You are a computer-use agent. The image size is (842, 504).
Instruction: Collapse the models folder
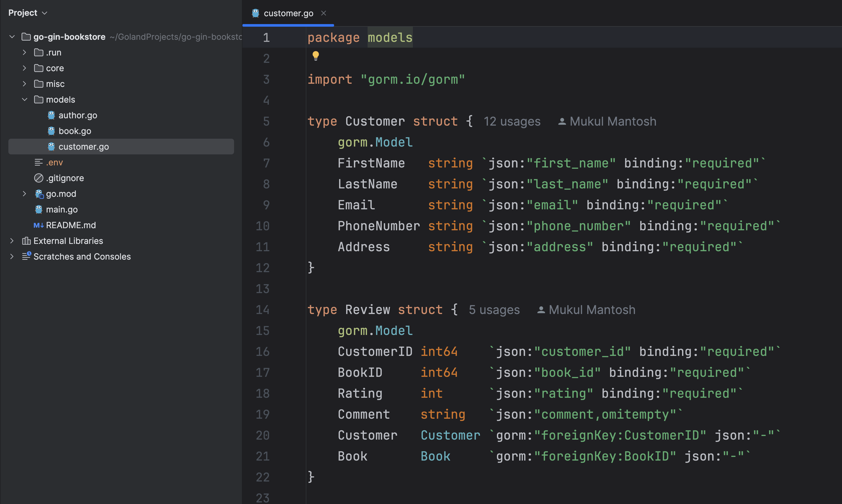[24, 99]
